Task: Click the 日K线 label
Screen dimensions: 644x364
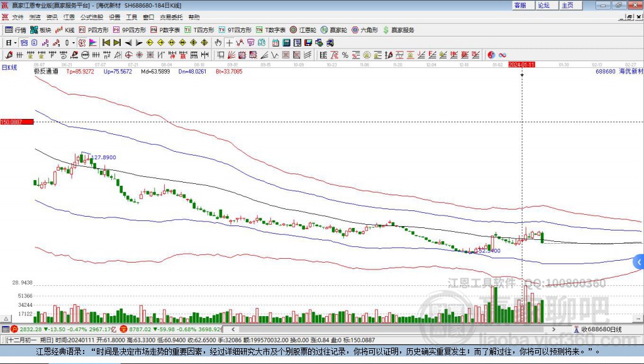Action: [10, 67]
